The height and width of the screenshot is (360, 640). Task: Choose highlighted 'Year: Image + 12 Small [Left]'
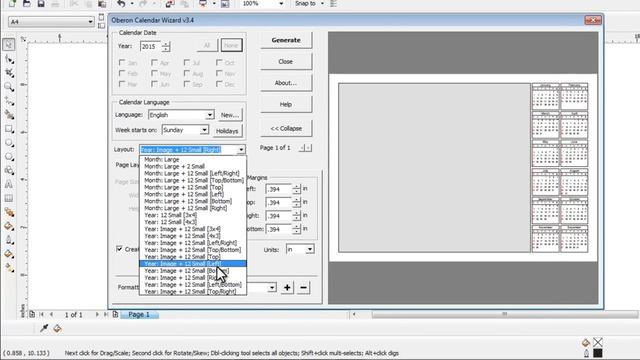pyautogui.click(x=193, y=264)
